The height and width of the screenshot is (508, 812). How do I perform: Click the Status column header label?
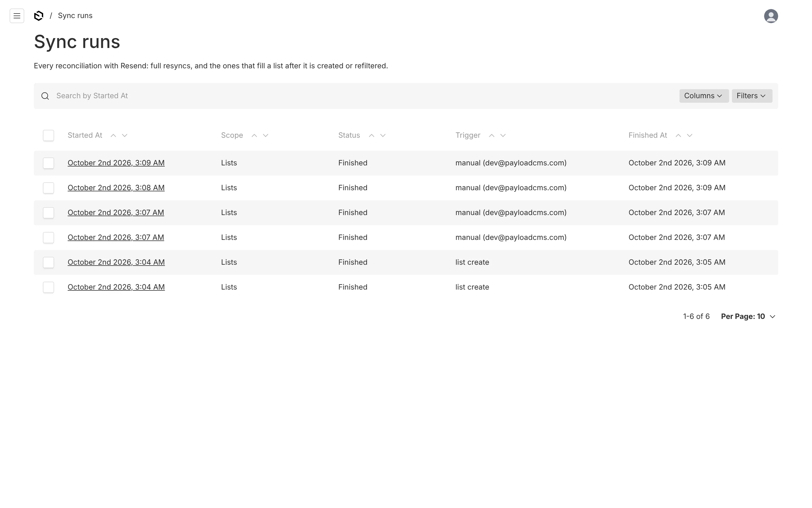click(x=349, y=135)
